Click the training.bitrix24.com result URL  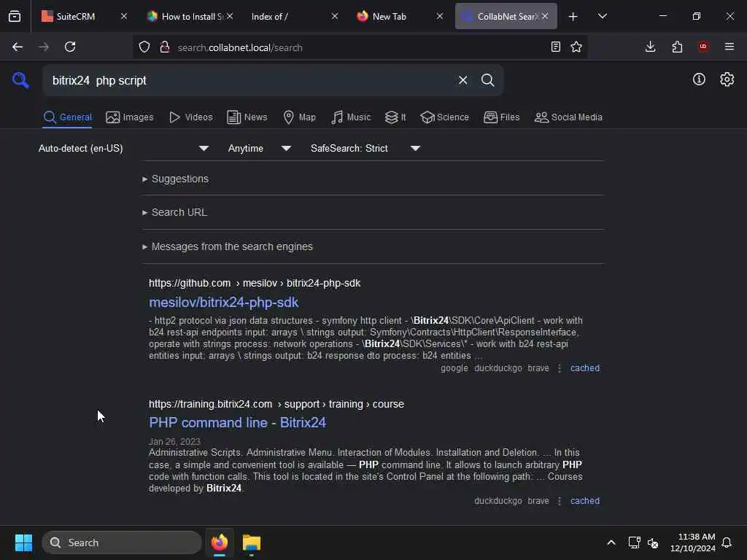(276, 404)
